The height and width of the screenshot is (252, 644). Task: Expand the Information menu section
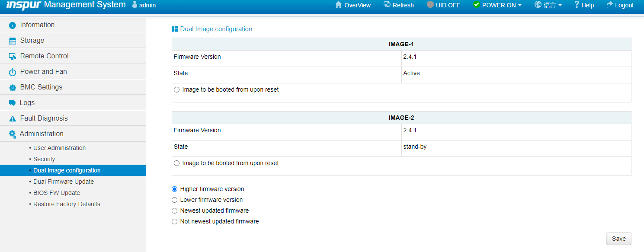pyautogui.click(x=73, y=25)
